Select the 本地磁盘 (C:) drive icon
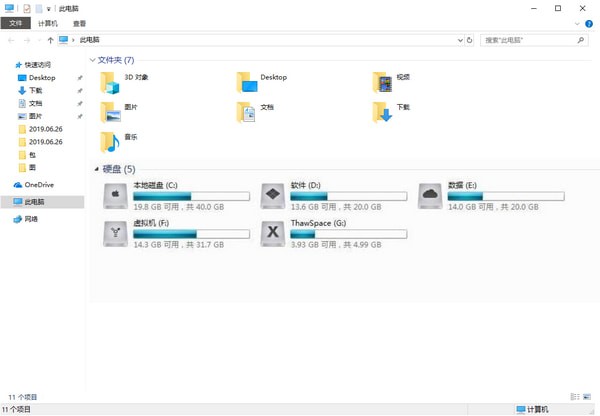Screen dimensions: 600x416 (115, 196)
